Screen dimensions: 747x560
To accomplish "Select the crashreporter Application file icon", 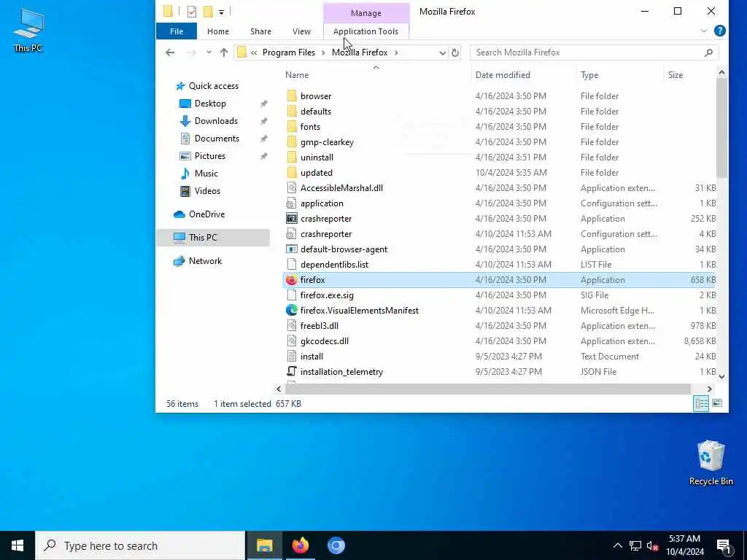I will tap(292, 219).
